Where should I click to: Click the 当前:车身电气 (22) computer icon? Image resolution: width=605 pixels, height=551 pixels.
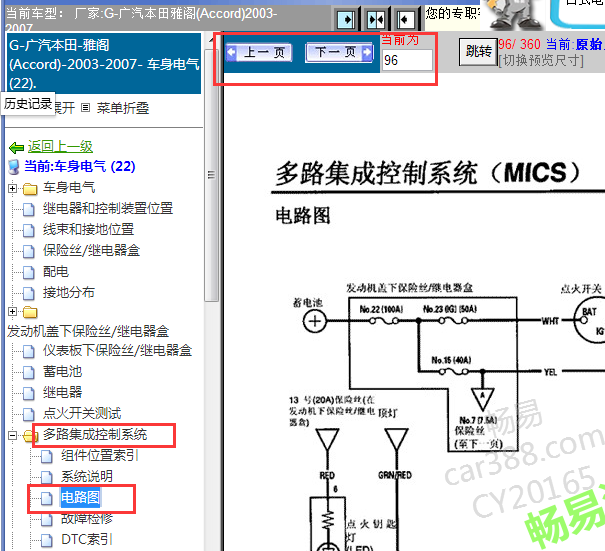point(14,167)
